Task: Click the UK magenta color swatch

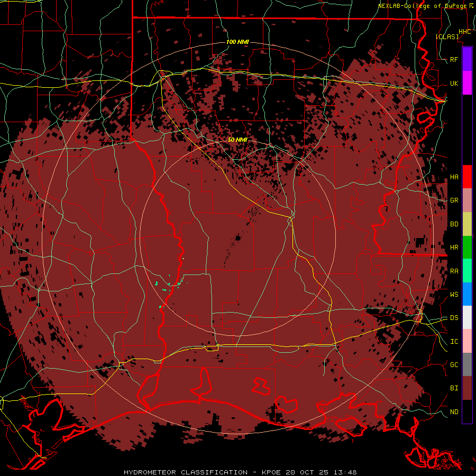Action: (467, 83)
